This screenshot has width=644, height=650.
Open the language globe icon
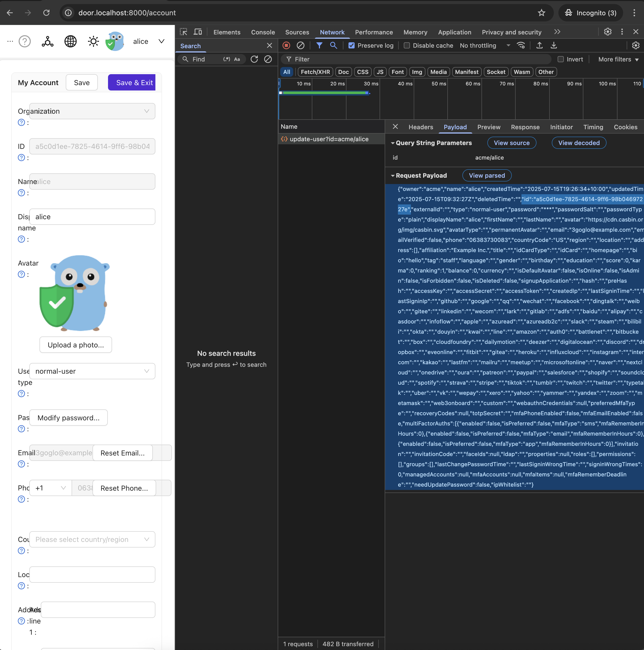[70, 41]
